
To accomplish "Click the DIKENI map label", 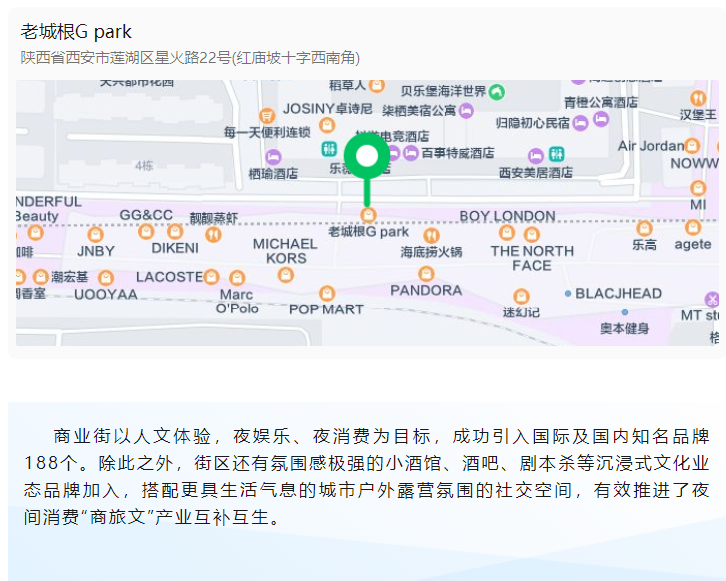I will pyautogui.click(x=175, y=248).
